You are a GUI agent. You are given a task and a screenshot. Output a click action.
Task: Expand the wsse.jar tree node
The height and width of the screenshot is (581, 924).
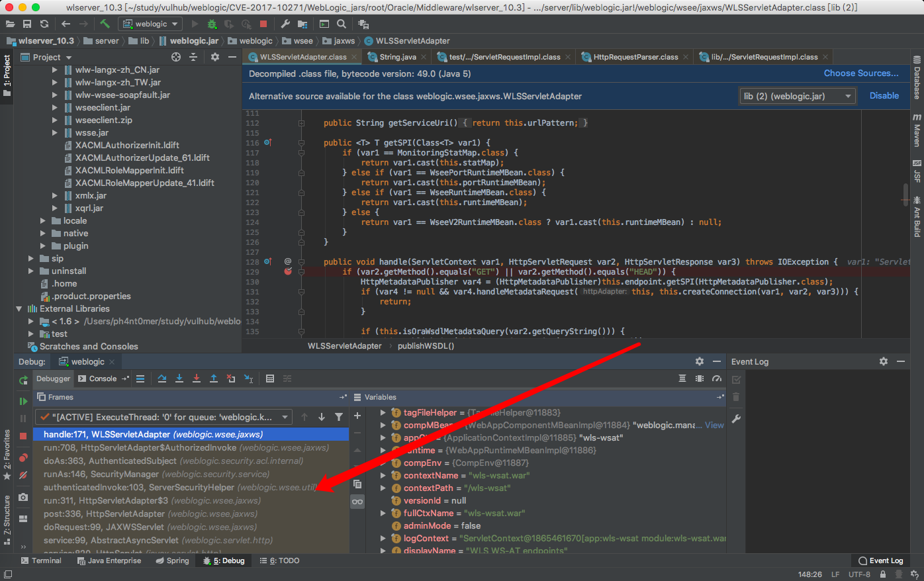pyautogui.click(x=55, y=132)
